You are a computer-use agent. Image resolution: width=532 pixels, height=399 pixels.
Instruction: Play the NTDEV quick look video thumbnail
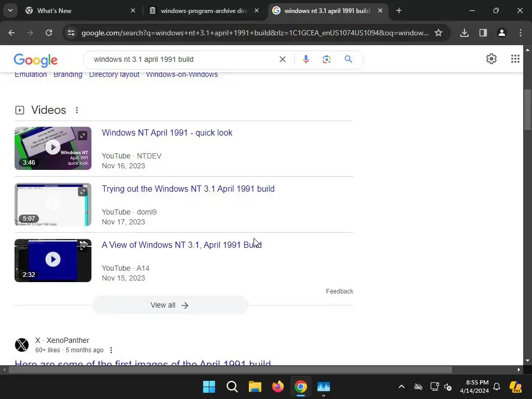[x=53, y=148]
